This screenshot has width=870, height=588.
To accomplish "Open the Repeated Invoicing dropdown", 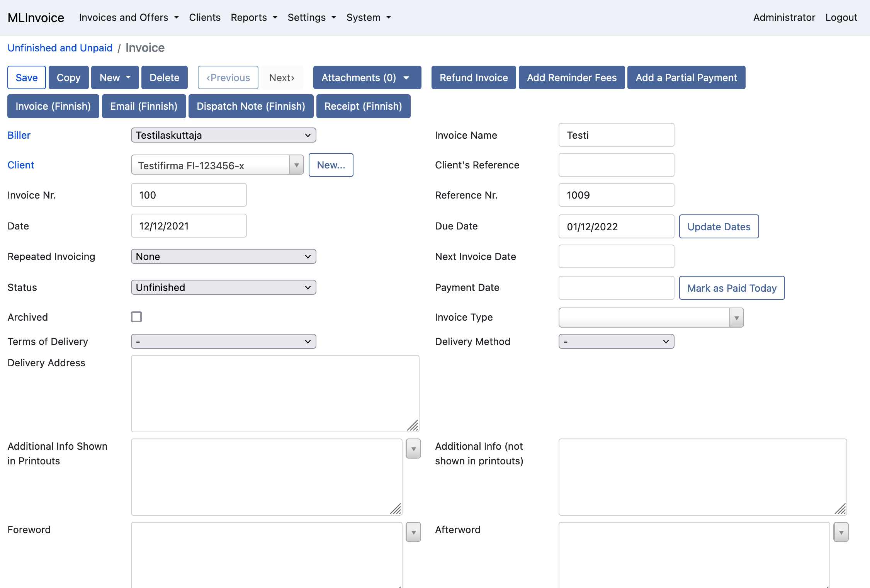I will (224, 257).
